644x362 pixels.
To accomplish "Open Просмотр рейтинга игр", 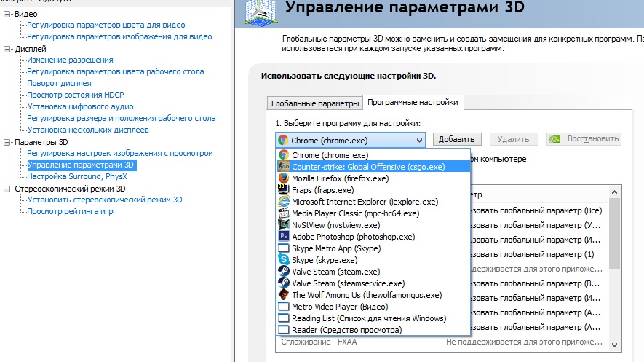I will pyautogui.click(x=70, y=212).
